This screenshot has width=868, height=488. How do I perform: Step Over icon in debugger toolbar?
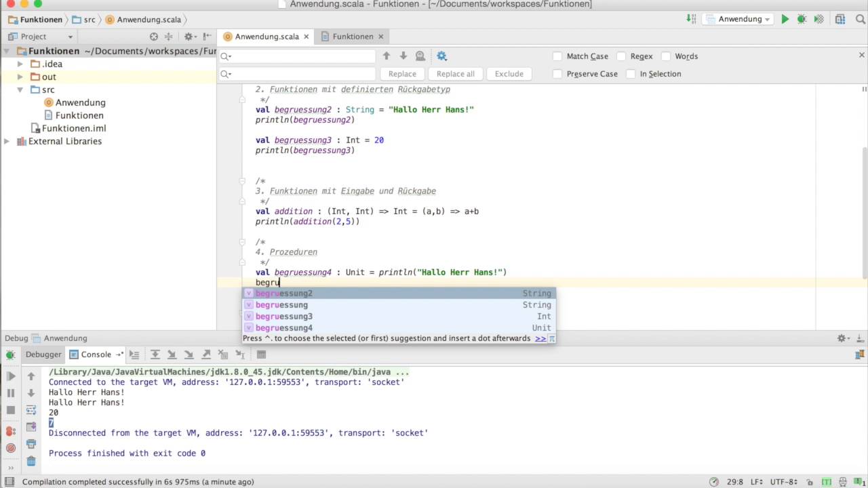(155, 354)
